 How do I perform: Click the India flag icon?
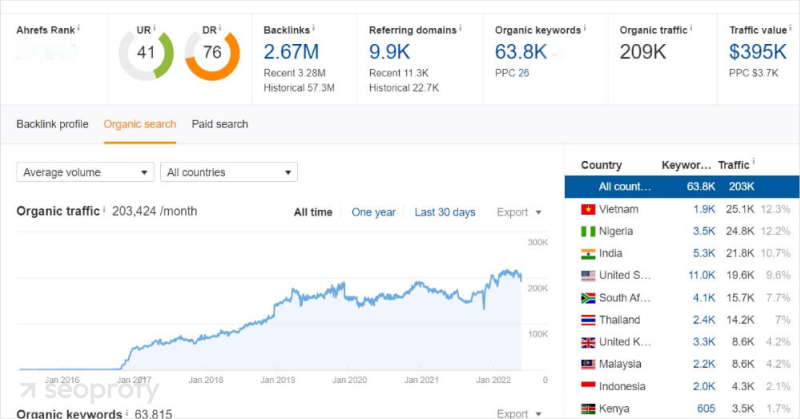click(588, 253)
